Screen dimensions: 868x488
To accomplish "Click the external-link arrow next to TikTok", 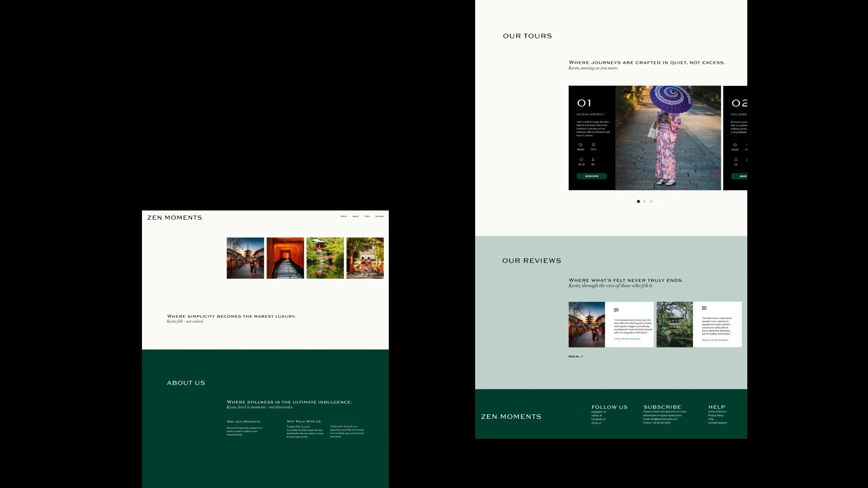I will [599, 423].
